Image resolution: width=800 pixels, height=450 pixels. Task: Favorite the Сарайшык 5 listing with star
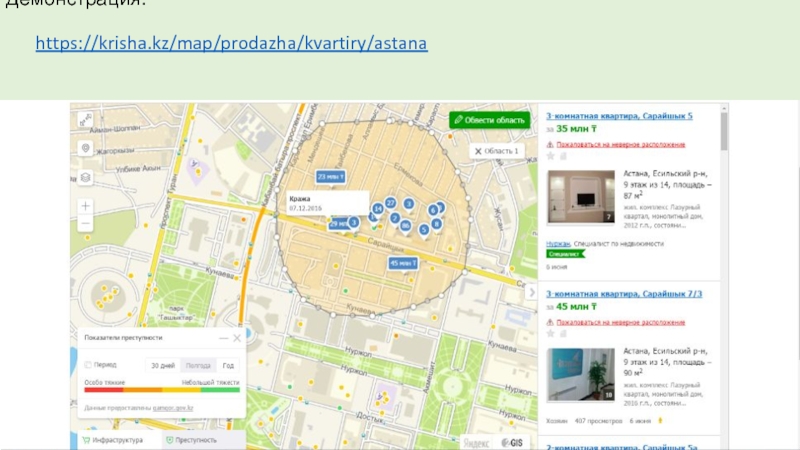(x=551, y=156)
